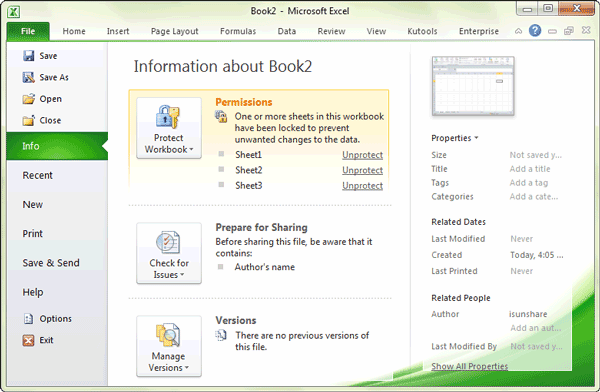
Task: Switch to the Formulas tab
Action: click(238, 31)
